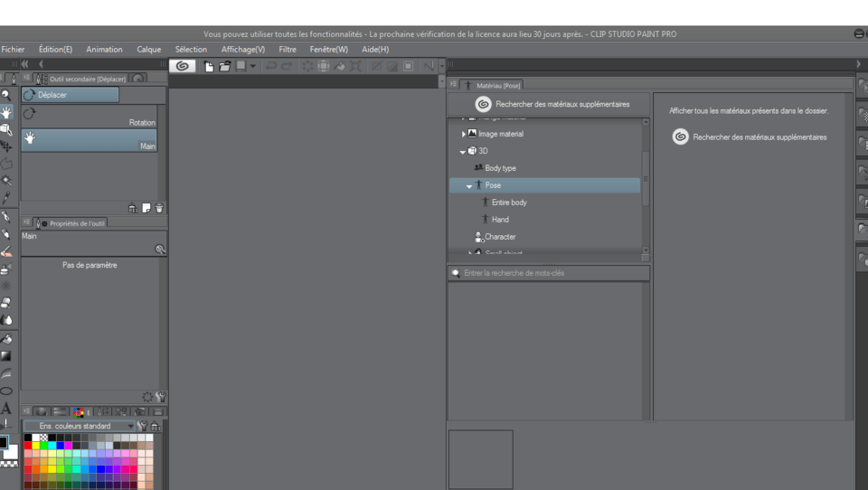Image resolution: width=868 pixels, height=490 pixels.
Task: Select Entire body under Pose
Action: [509, 203]
